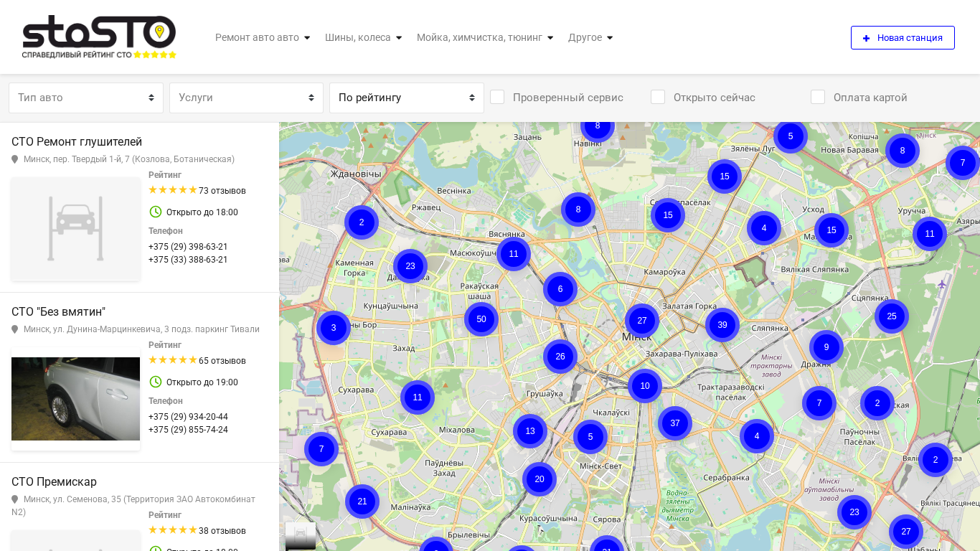Expand the Услуги dropdown

click(x=246, y=98)
